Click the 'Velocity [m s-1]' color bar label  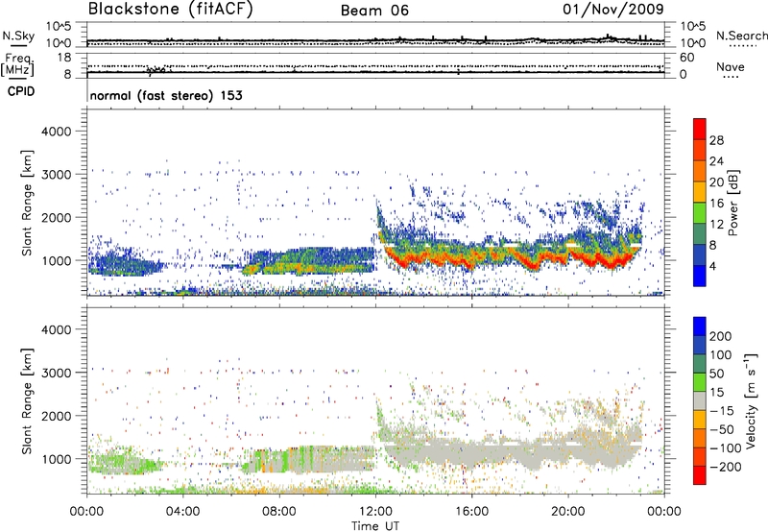[x=751, y=401]
